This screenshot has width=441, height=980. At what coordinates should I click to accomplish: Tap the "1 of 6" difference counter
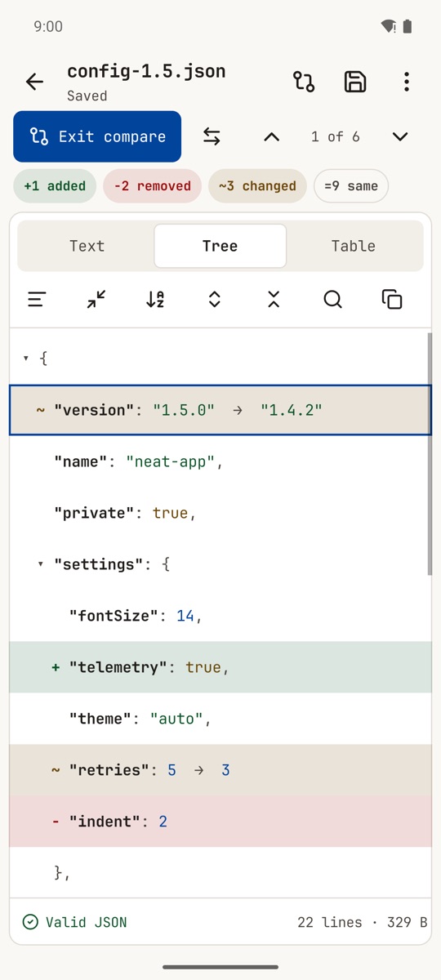(336, 137)
